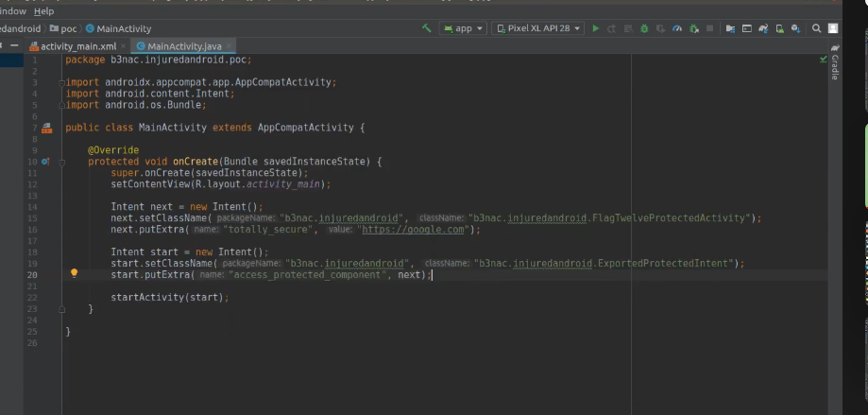Click on import android.content.Intent line
This screenshot has height=415, width=868.
(150, 94)
